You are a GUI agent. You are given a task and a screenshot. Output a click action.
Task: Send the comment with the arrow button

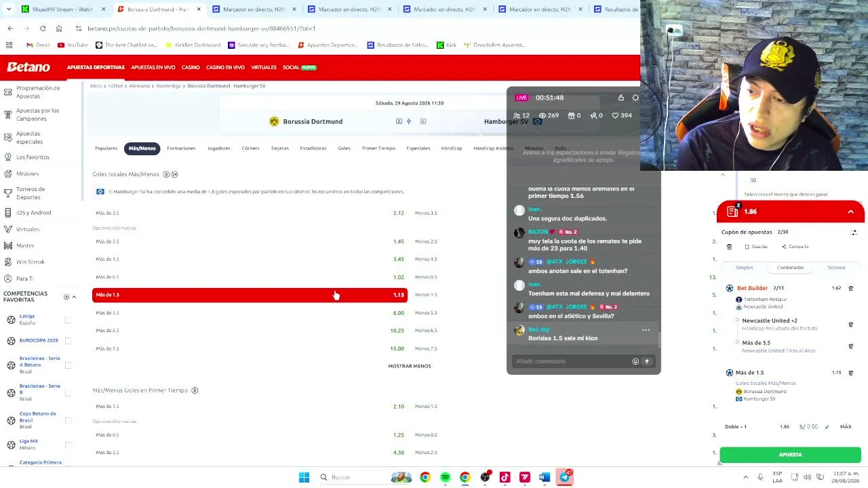point(647,361)
